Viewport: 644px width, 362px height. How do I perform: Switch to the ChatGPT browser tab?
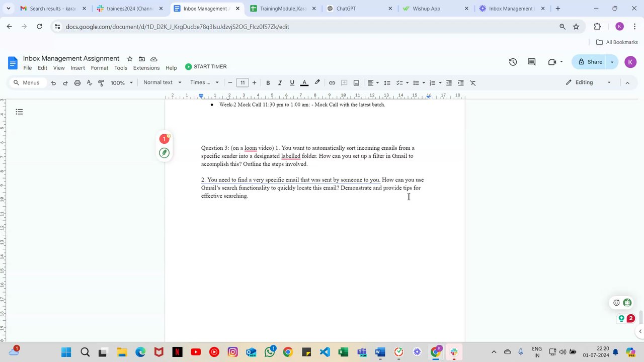[359, 9]
